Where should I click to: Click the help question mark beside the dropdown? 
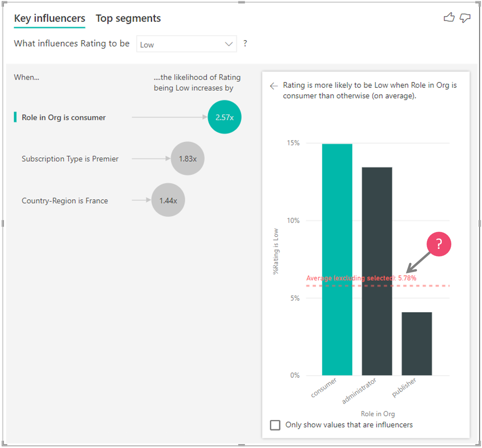[245, 43]
